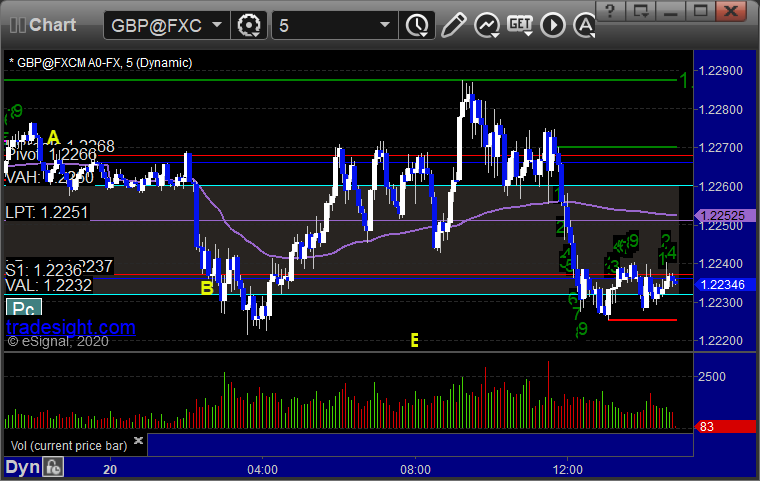Select the 1.22346 current price marker
Viewport: 760px width, 481px height.
point(725,285)
